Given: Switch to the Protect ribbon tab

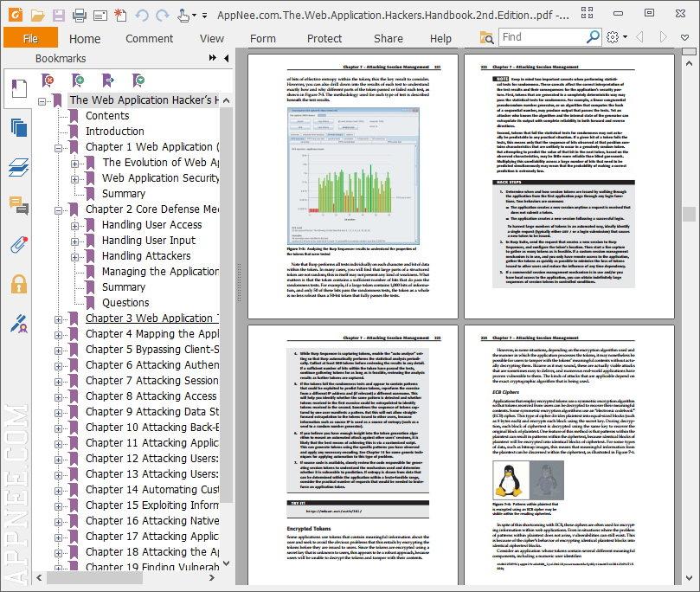Looking at the screenshot, I should (324, 39).
